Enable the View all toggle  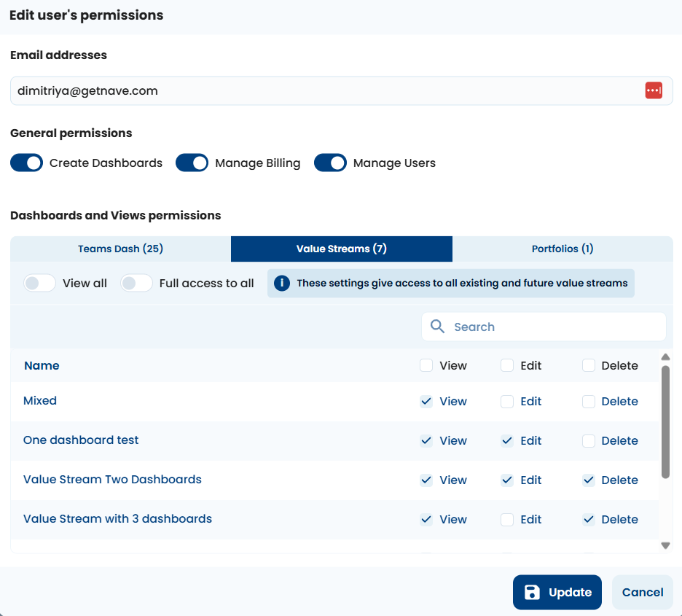40,283
